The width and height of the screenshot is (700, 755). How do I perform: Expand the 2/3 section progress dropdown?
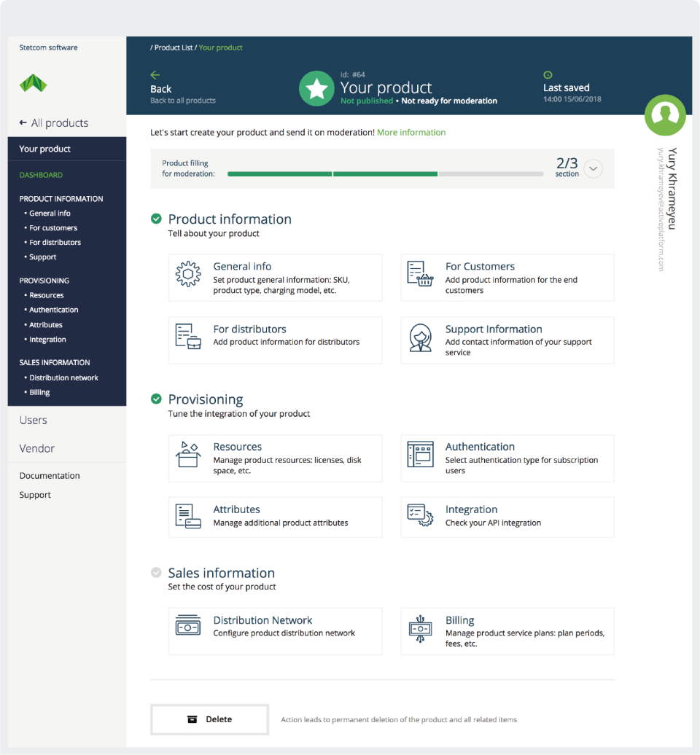(593, 168)
